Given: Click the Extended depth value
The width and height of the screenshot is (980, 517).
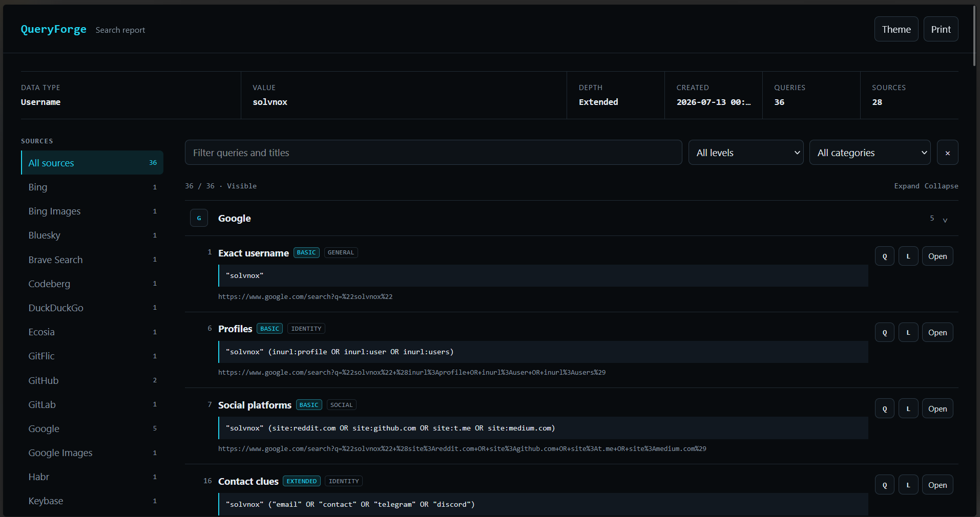Looking at the screenshot, I should [x=598, y=102].
